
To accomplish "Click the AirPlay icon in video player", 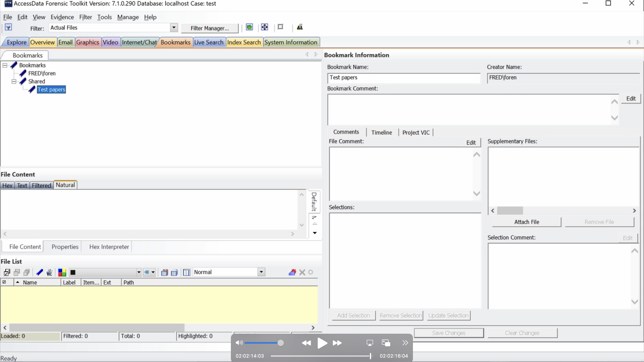I will 370,343.
